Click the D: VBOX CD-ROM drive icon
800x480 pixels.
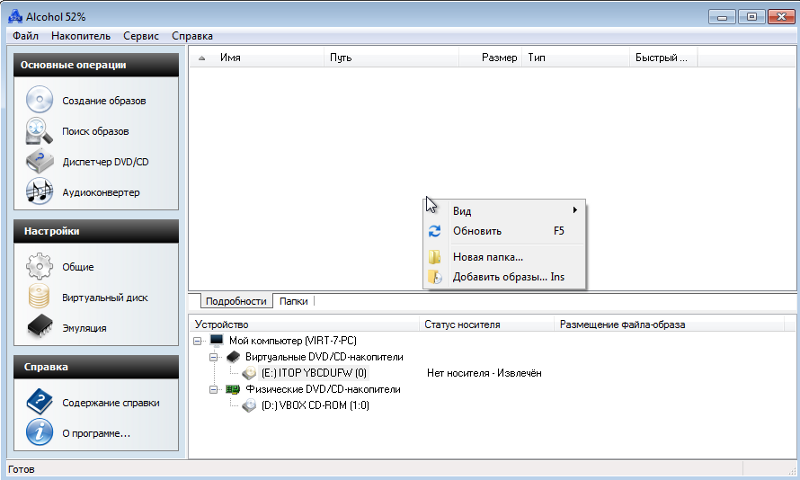(x=249, y=406)
